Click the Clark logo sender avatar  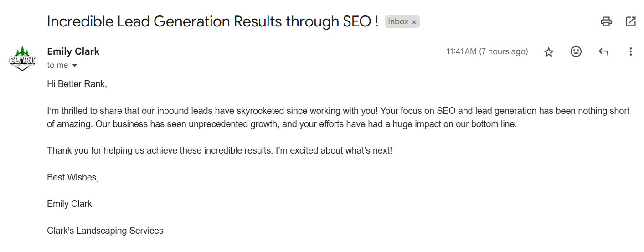tap(22, 58)
